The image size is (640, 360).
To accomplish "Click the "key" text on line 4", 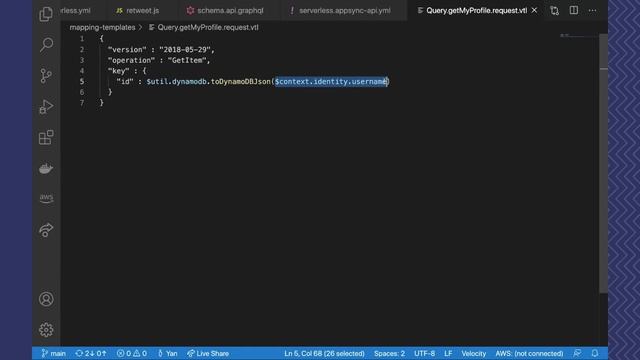I will pyautogui.click(x=118, y=71).
